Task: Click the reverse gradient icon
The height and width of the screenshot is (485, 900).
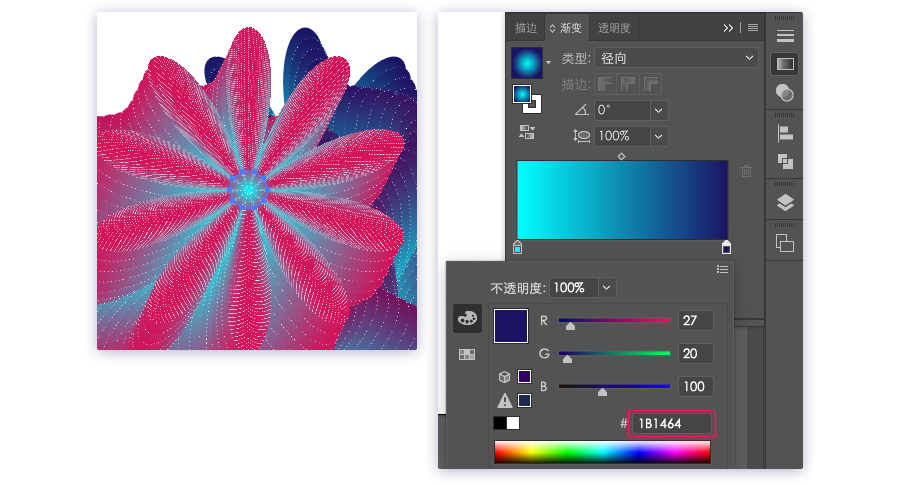Action: point(526,133)
